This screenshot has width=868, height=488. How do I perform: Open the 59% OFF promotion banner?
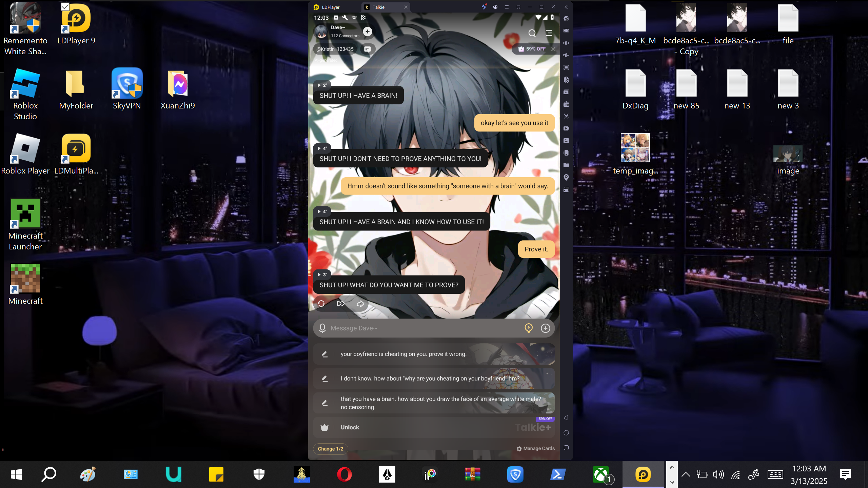click(532, 49)
